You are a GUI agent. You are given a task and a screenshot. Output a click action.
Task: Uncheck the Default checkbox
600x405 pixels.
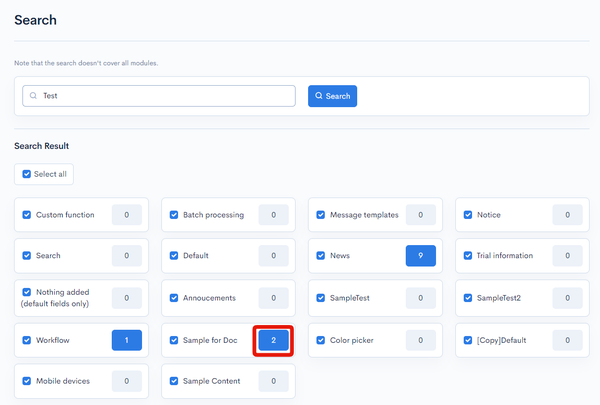pyautogui.click(x=174, y=255)
